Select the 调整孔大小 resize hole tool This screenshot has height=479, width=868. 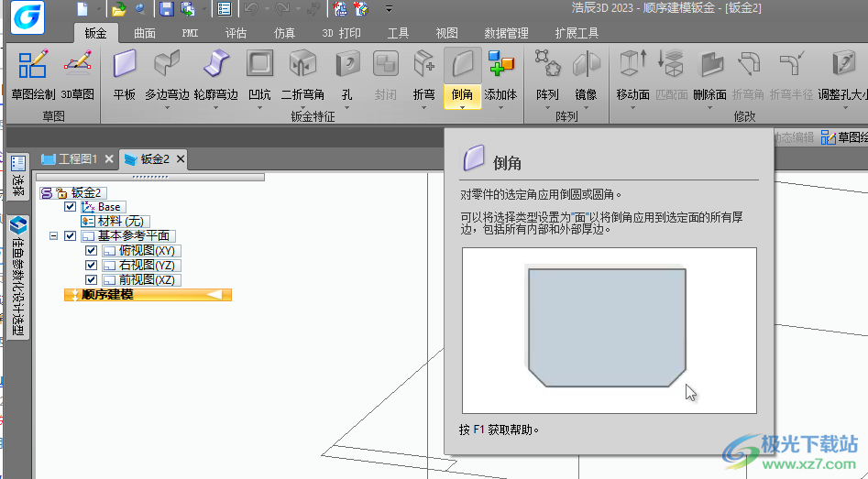[843, 75]
